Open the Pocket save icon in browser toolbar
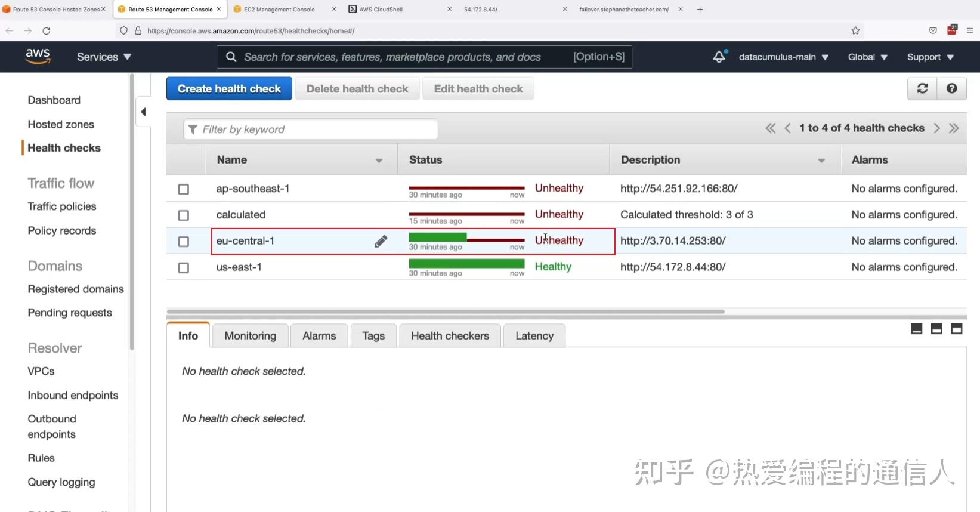Screen dimensions: 980x512 point(933,30)
